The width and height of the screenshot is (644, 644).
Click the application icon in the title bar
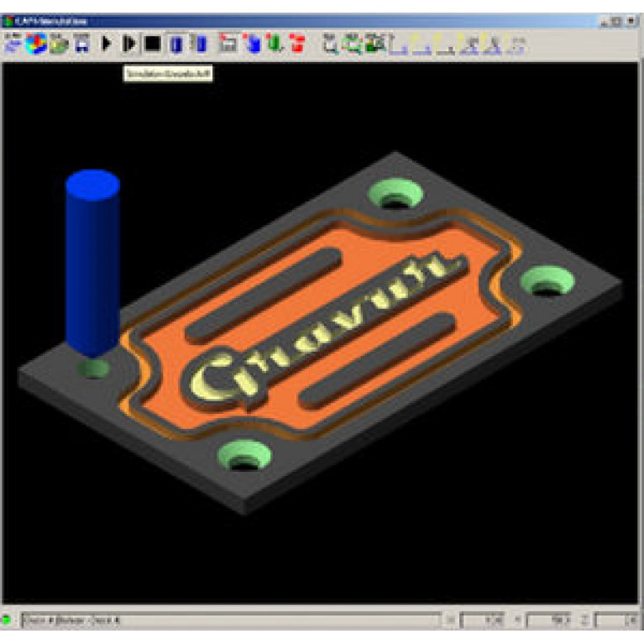click(x=8, y=21)
